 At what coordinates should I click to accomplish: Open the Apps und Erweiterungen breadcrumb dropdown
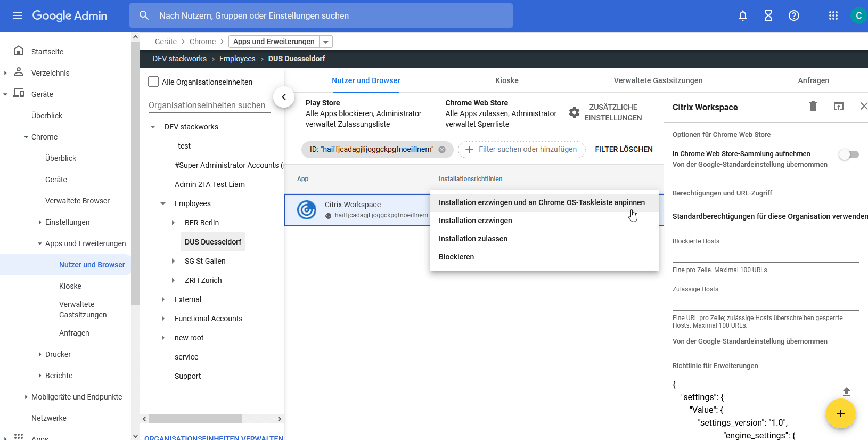[326, 42]
